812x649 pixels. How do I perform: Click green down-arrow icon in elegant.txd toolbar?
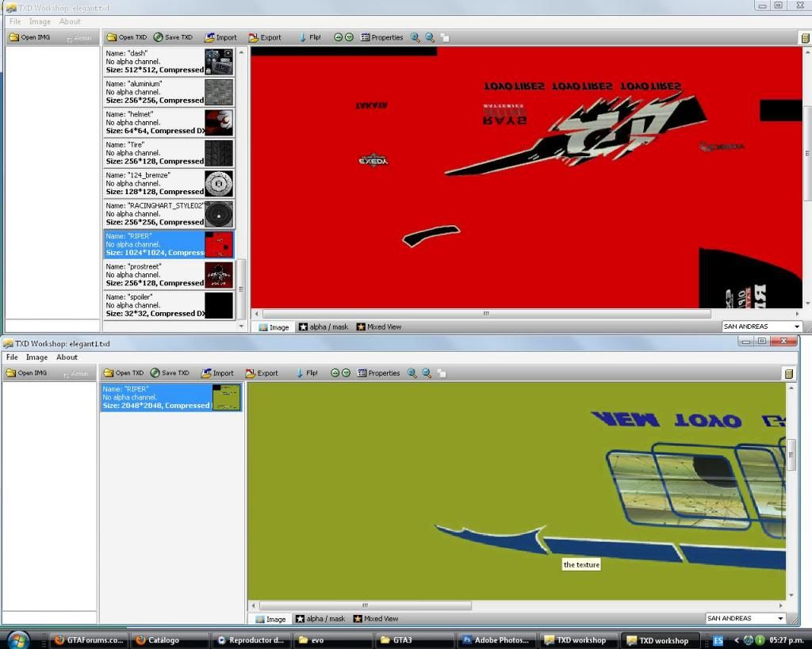pos(349,37)
